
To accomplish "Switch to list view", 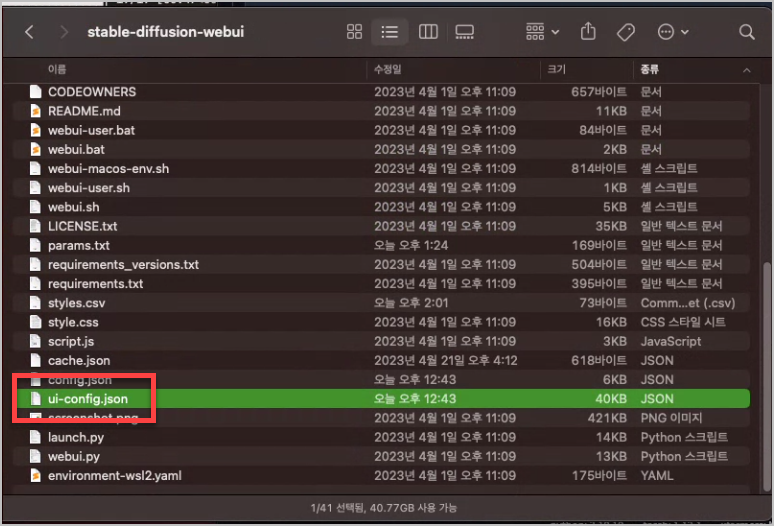I will [389, 32].
